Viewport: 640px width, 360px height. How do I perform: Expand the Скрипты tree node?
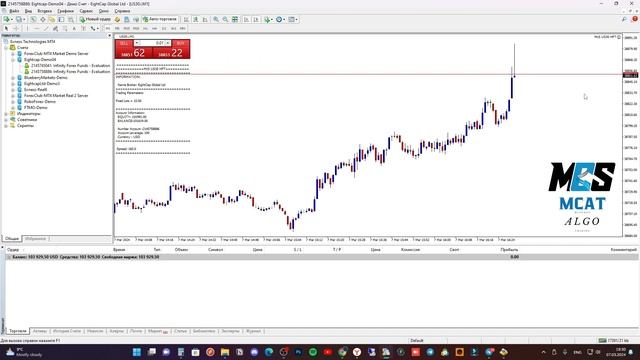6,126
